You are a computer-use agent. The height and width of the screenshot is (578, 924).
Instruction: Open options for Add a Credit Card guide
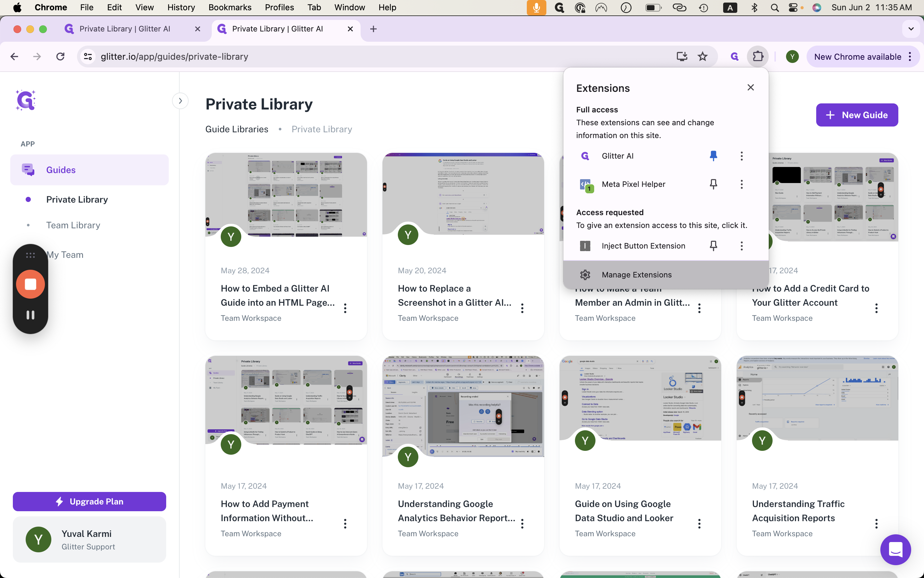click(x=877, y=308)
